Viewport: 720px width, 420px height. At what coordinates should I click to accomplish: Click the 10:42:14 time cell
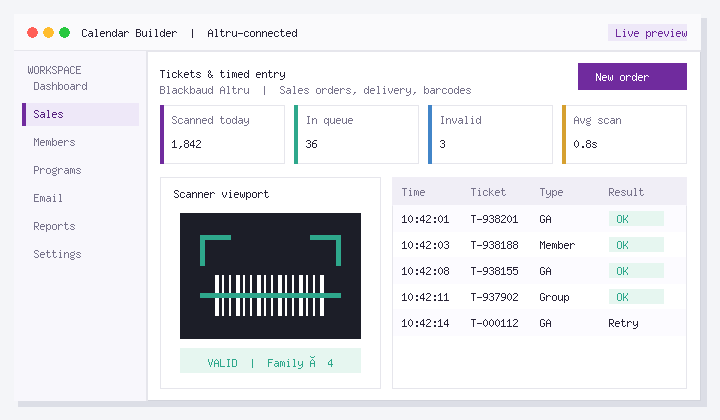coord(425,323)
